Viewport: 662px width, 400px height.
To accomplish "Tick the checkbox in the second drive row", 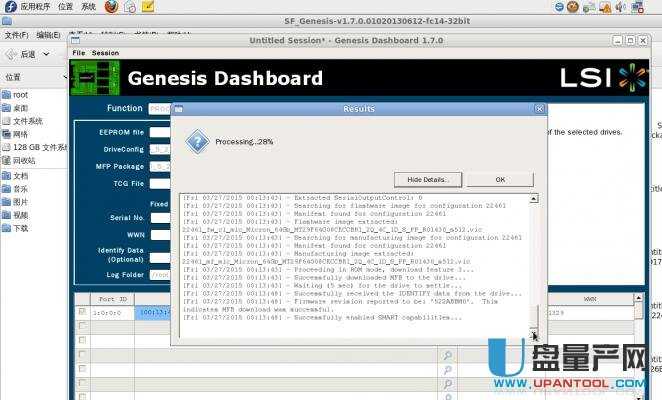I will 82,326.
